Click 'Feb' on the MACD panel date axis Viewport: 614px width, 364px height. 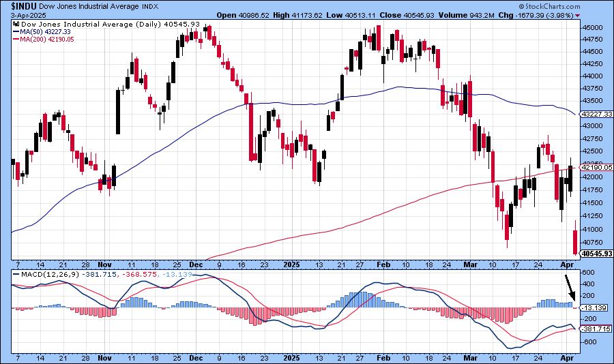pyautogui.click(x=383, y=358)
